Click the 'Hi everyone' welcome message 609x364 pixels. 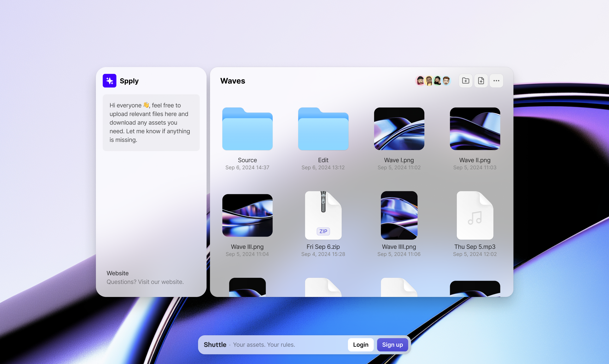pos(151,123)
